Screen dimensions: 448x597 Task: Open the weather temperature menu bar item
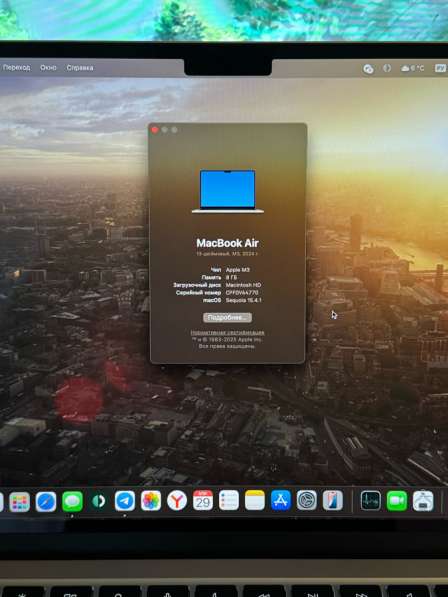(x=413, y=68)
